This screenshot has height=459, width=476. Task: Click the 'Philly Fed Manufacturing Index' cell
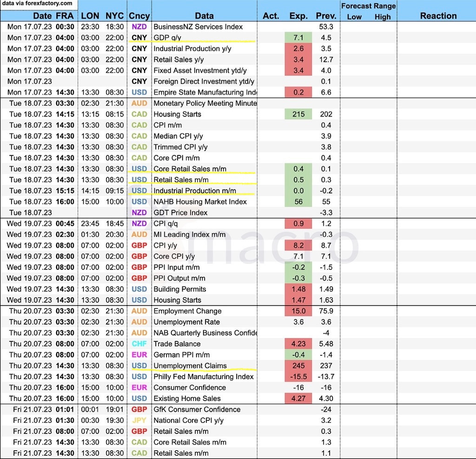pyautogui.click(x=204, y=377)
